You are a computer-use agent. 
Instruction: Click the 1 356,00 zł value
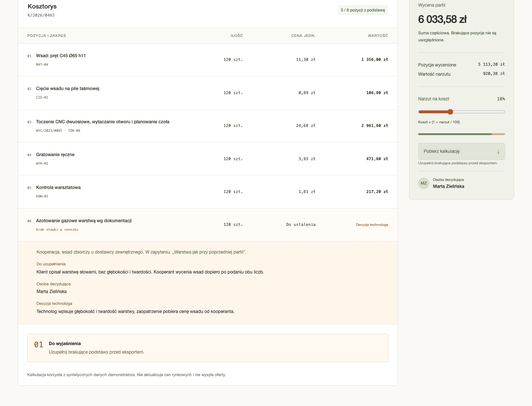(375, 59)
